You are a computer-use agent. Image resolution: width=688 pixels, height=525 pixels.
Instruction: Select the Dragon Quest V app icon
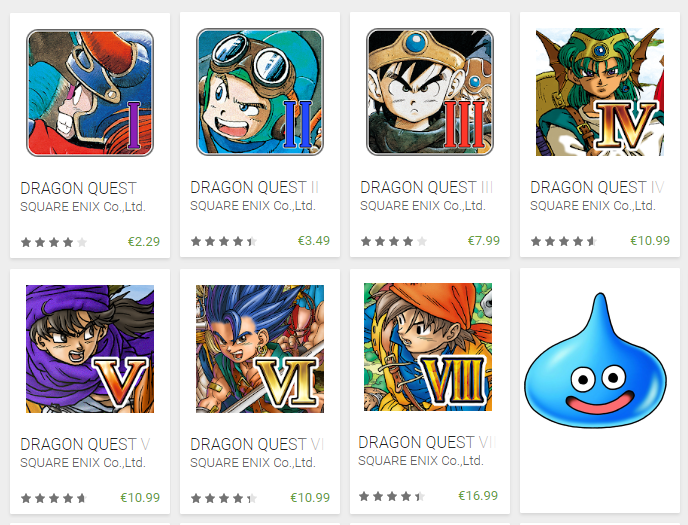90,349
